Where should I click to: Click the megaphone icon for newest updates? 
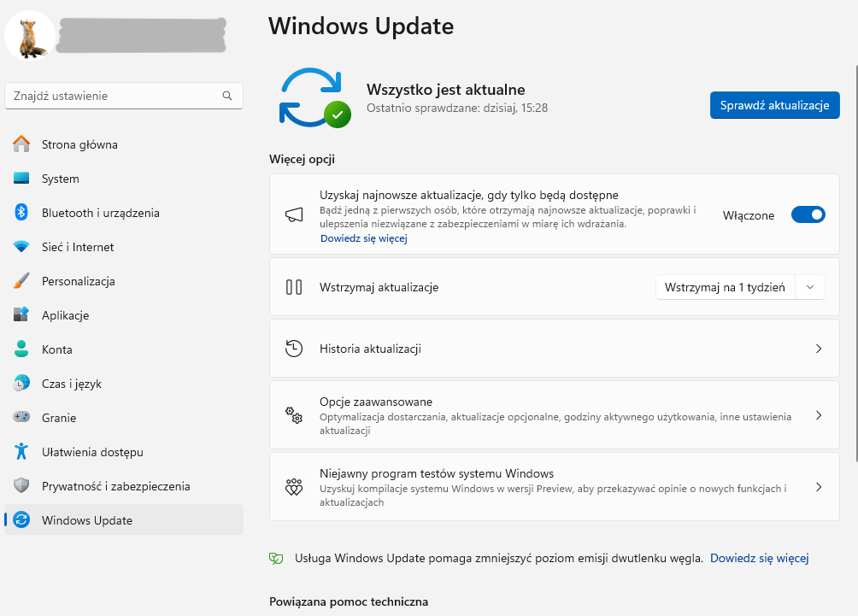(x=294, y=214)
